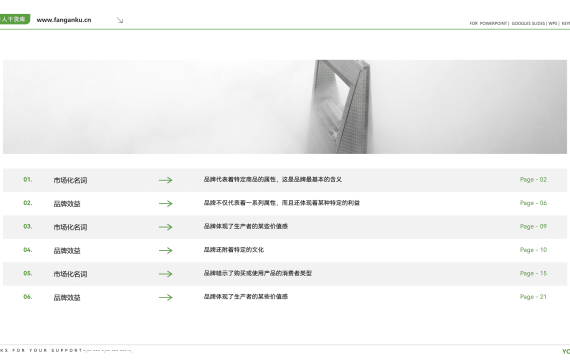Click the row 03 description text
Viewport: 570px width, 360px height.
(246, 226)
